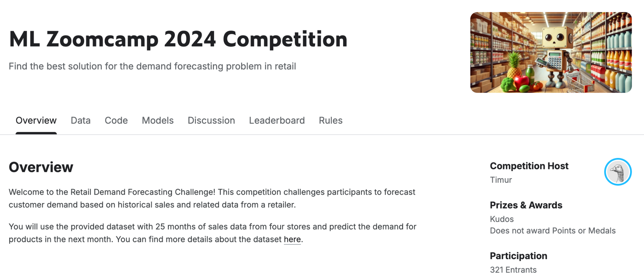Viewport: 644px width, 278px height.
Task: View the Leaderboard tab
Action: click(x=277, y=121)
